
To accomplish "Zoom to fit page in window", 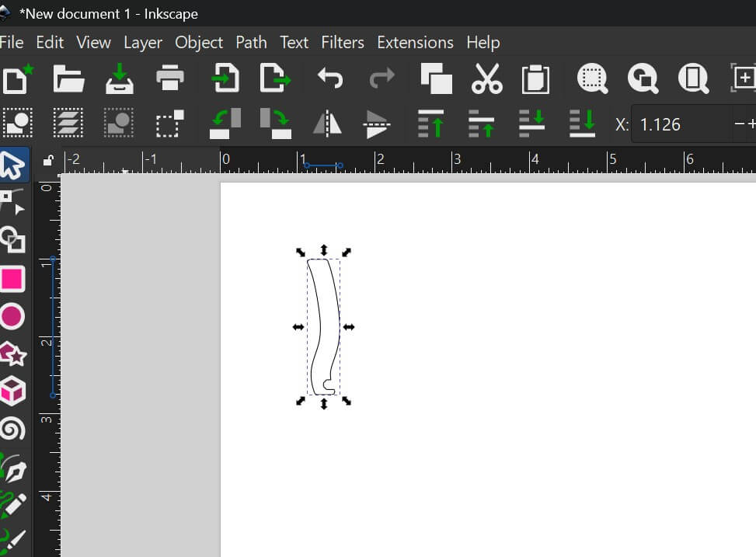I will coord(693,78).
